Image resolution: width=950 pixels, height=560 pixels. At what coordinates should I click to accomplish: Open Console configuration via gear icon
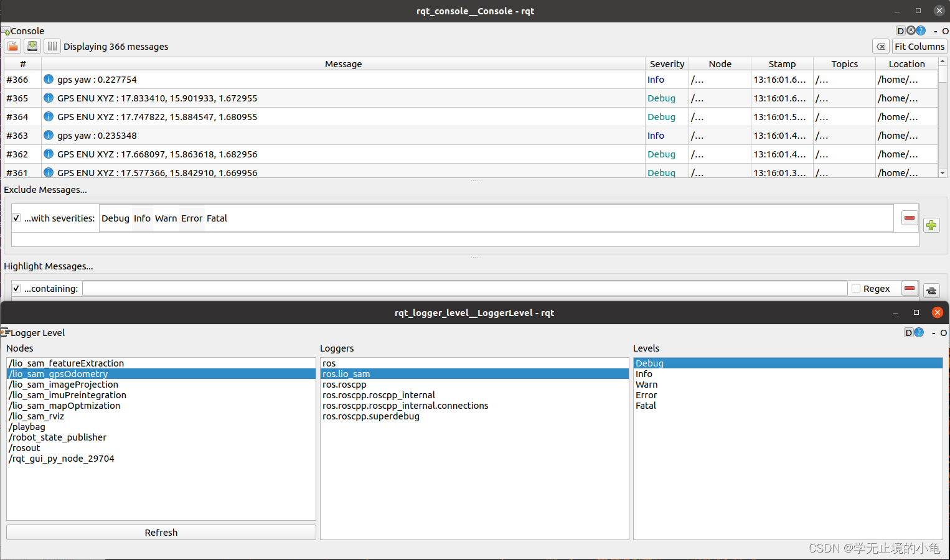point(911,30)
